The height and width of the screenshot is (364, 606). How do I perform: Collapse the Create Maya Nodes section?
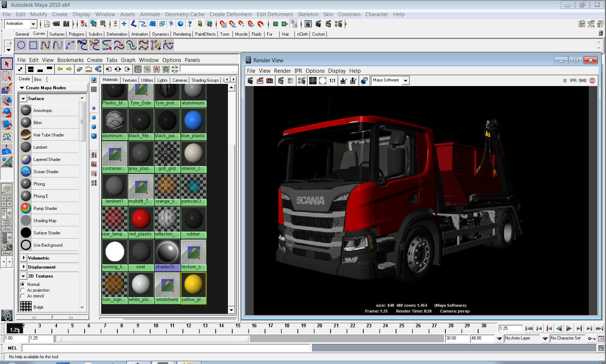[x=22, y=88]
